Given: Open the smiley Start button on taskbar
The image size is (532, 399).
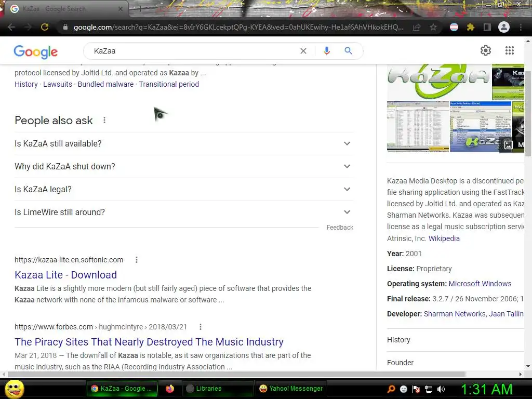Looking at the screenshot, I should (x=14, y=389).
